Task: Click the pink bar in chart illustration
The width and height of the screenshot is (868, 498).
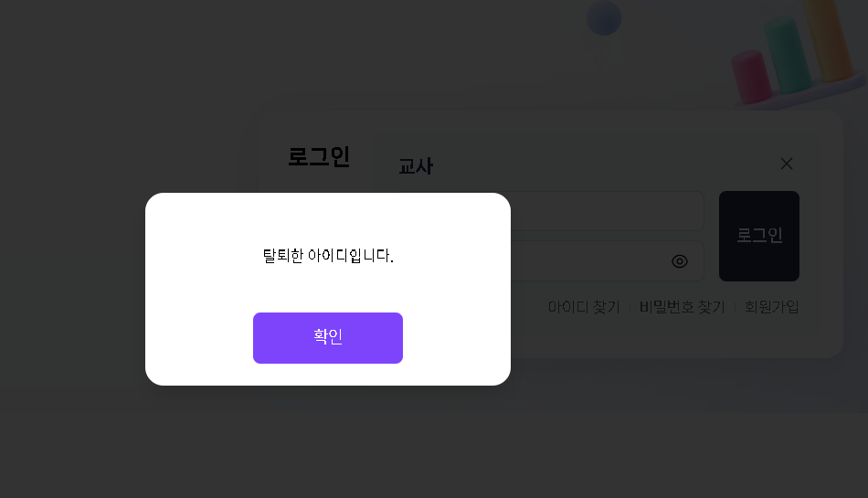Action: tap(752, 77)
